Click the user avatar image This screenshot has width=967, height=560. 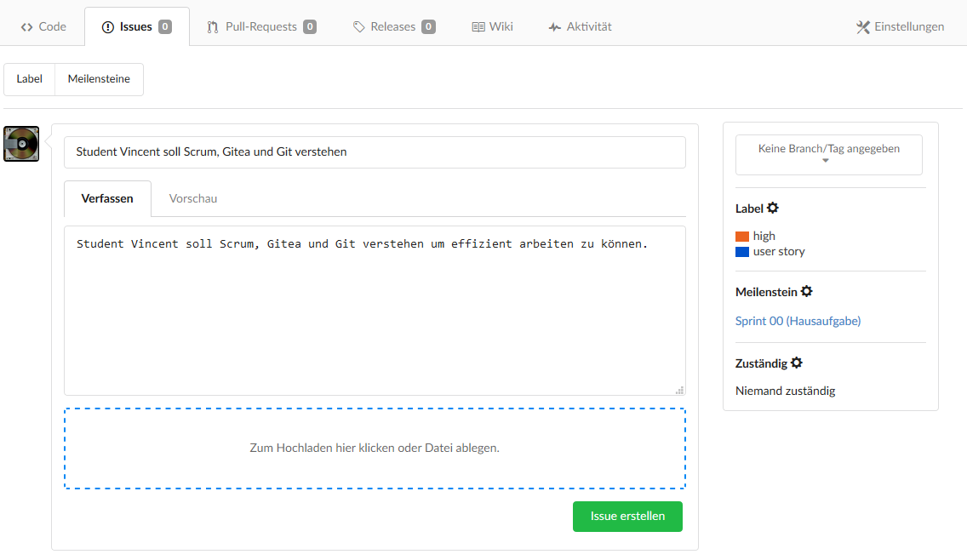click(21, 144)
